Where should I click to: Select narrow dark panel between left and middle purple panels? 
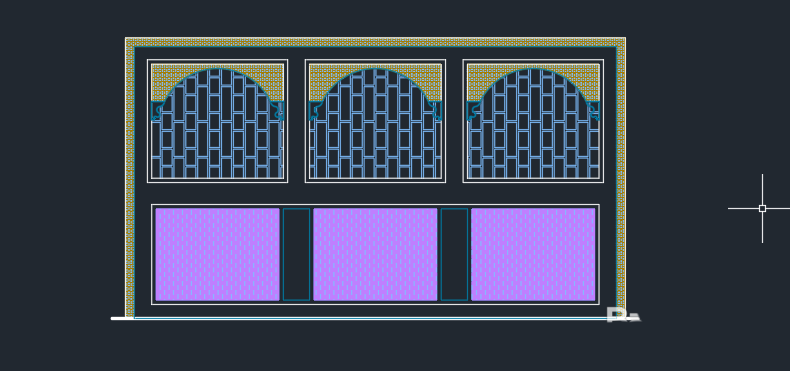[296, 255]
